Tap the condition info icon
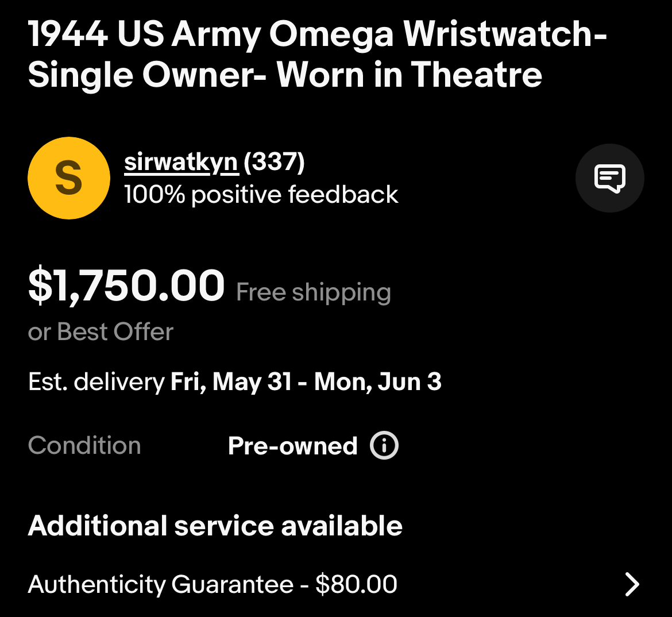 384,446
